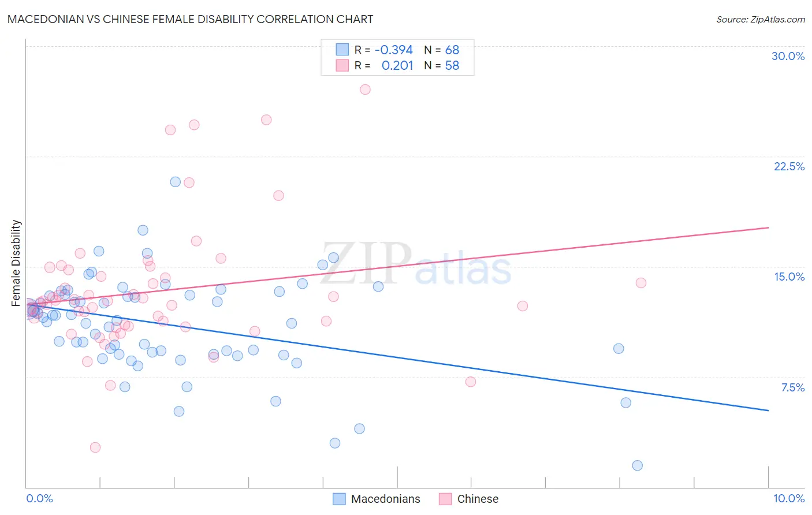Select the Chinese legend label
Image resolution: width=812 pixels, height=515 pixels.
tap(478, 499)
